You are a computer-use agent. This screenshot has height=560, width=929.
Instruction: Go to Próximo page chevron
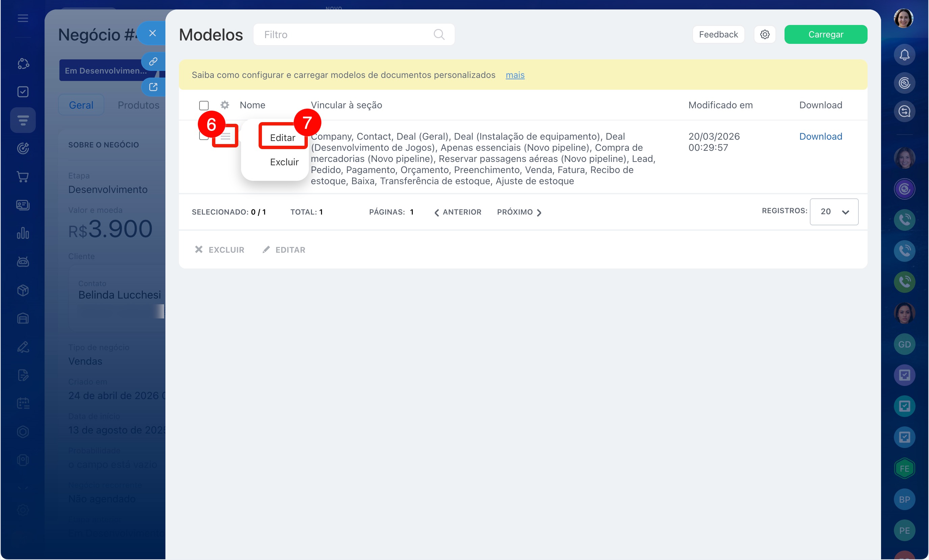pyautogui.click(x=539, y=213)
